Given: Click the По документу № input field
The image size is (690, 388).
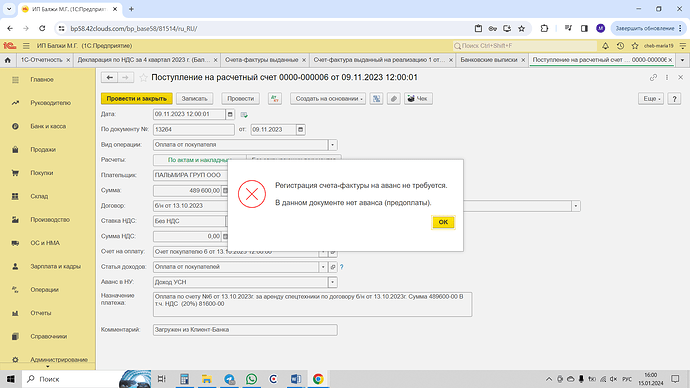Looking at the screenshot, I should [x=194, y=129].
